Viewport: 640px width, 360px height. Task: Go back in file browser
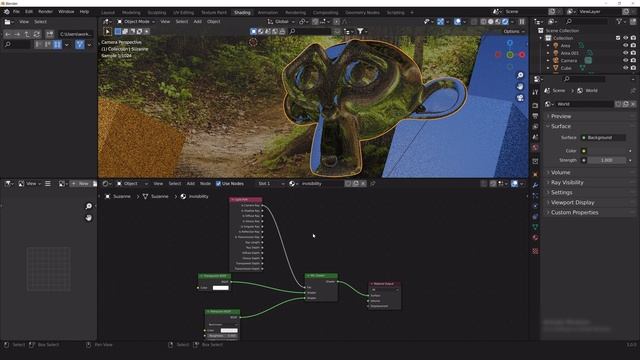click(7, 34)
